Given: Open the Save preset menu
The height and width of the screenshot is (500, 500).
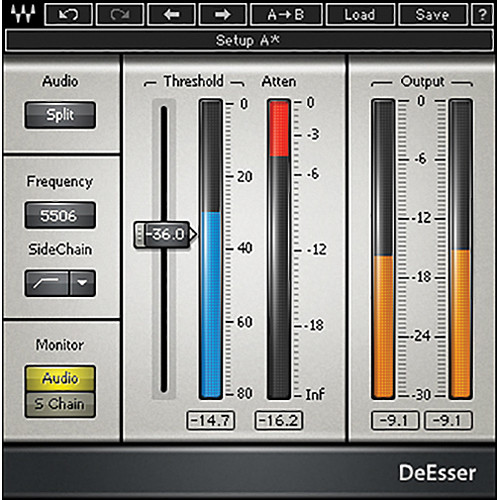Looking at the screenshot, I should (433, 14).
